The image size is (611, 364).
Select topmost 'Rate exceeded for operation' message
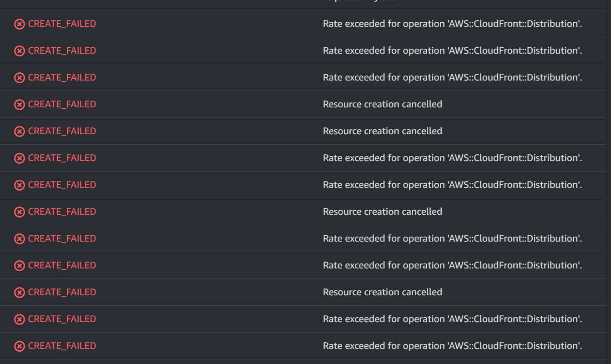click(x=453, y=24)
